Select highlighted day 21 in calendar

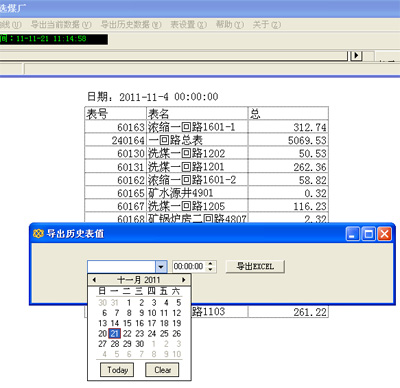tap(115, 333)
